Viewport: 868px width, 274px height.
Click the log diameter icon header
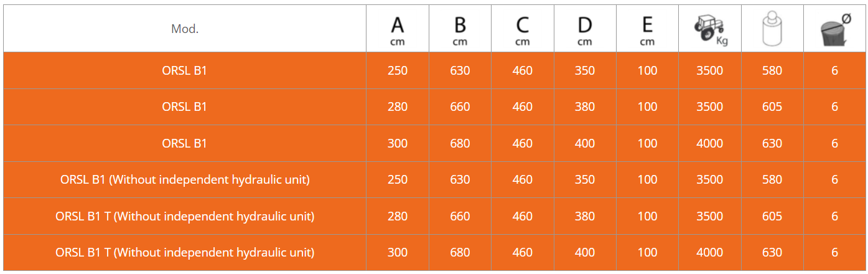[834, 29]
